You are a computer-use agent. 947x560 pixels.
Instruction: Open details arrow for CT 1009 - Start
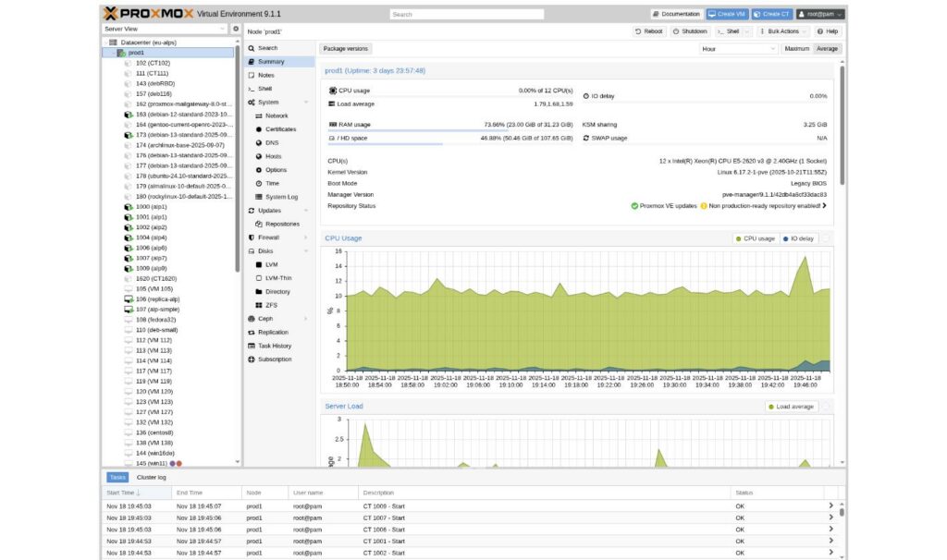831,506
